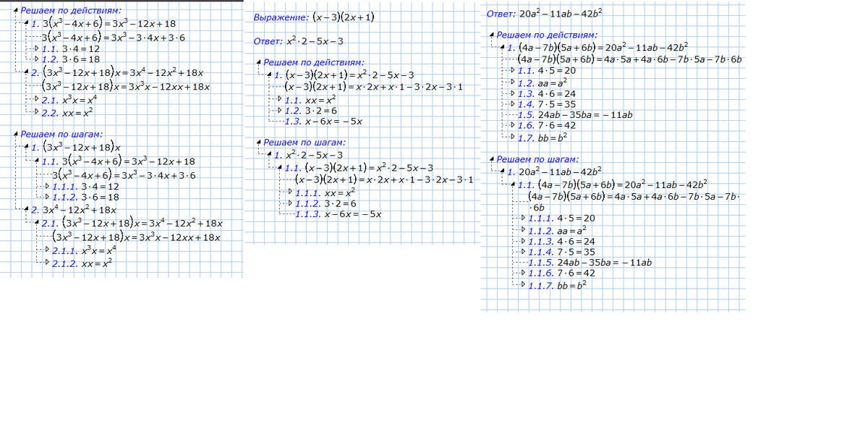Image resolution: width=868 pixels, height=432 pixels.
Task: Expand sub-step "2.1.2. xx=x²"
Action: coord(48,263)
